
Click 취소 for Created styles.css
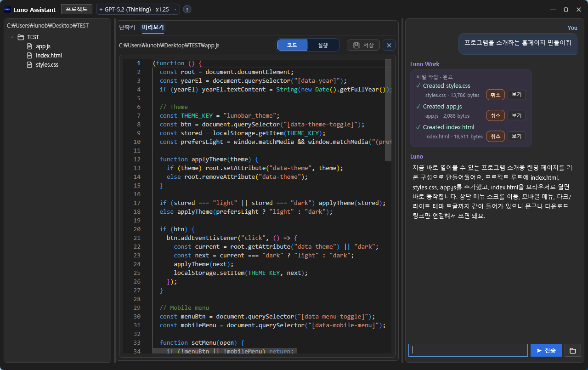pyautogui.click(x=495, y=95)
